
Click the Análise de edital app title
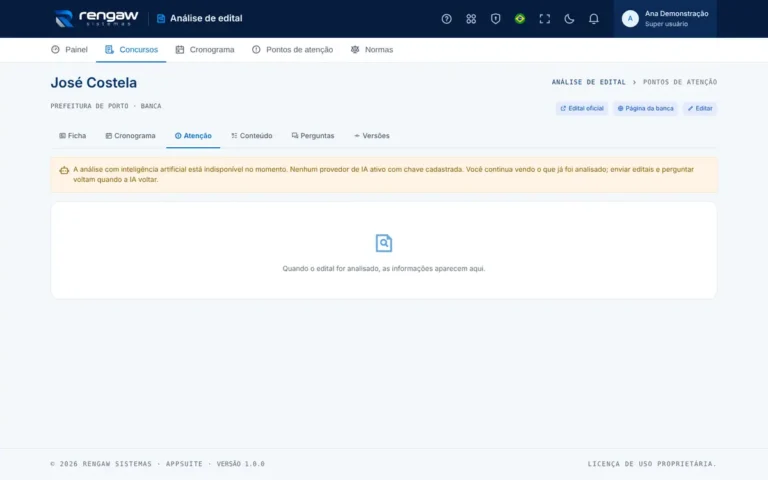pos(206,19)
